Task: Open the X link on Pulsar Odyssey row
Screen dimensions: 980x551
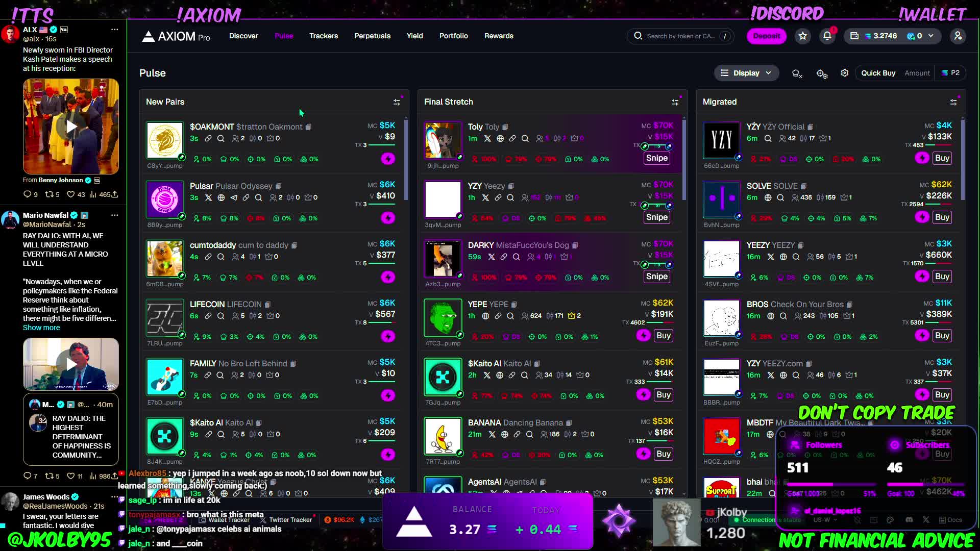Action: [x=208, y=197]
